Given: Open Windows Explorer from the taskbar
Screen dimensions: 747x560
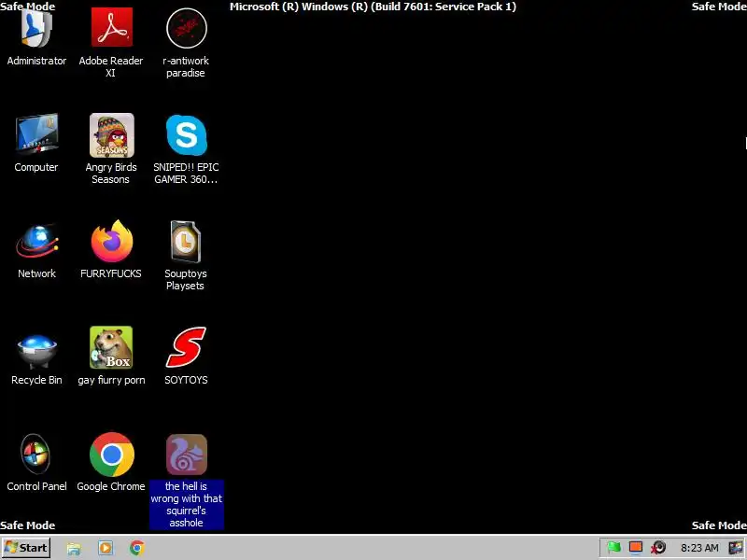Looking at the screenshot, I should coord(74,548).
